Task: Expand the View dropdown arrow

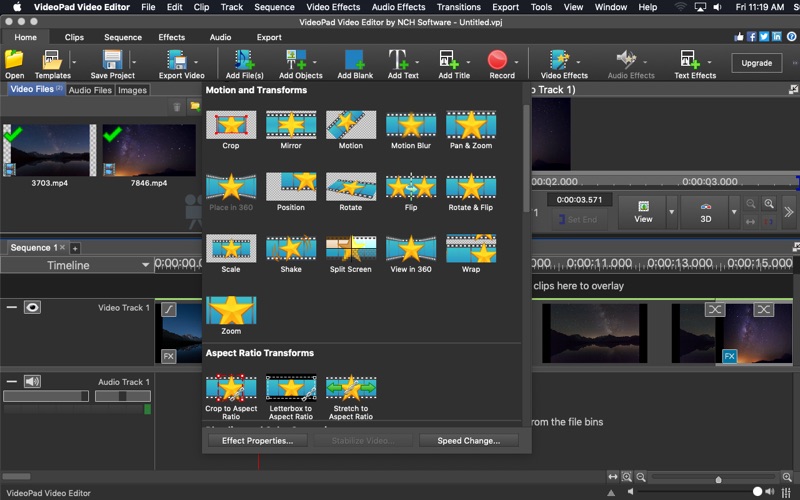Action: click(672, 212)
